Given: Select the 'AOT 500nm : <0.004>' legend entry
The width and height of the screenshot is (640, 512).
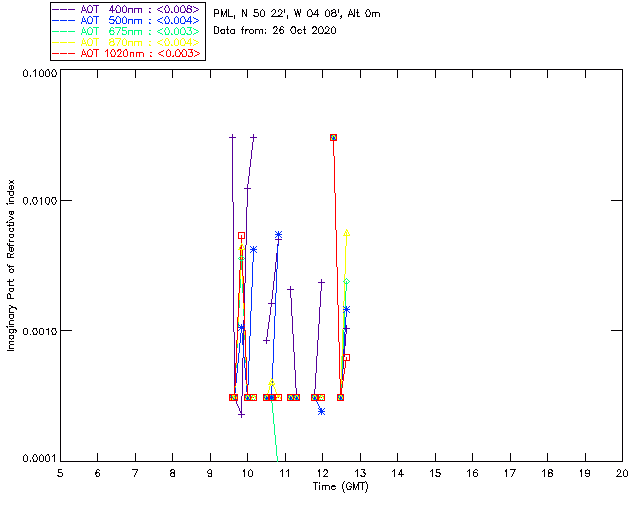Looking at the screenshot, I should (x=126, y=20).
